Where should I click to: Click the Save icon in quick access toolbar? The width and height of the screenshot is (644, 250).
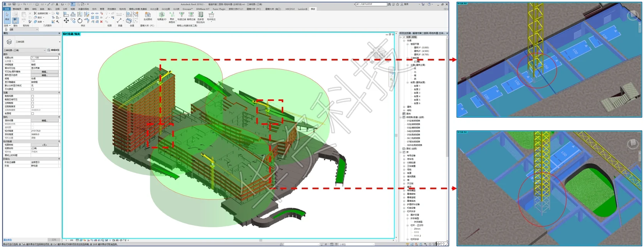tap(14, 4)
